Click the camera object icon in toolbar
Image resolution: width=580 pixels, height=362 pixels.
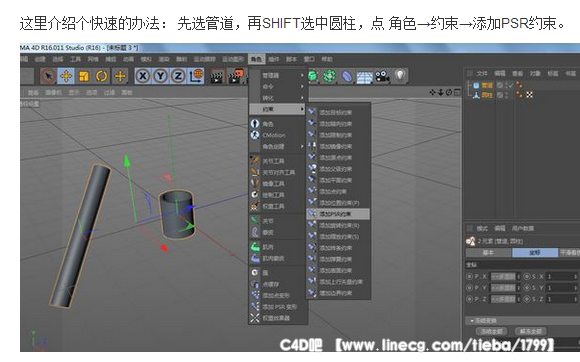pos(382,76)
